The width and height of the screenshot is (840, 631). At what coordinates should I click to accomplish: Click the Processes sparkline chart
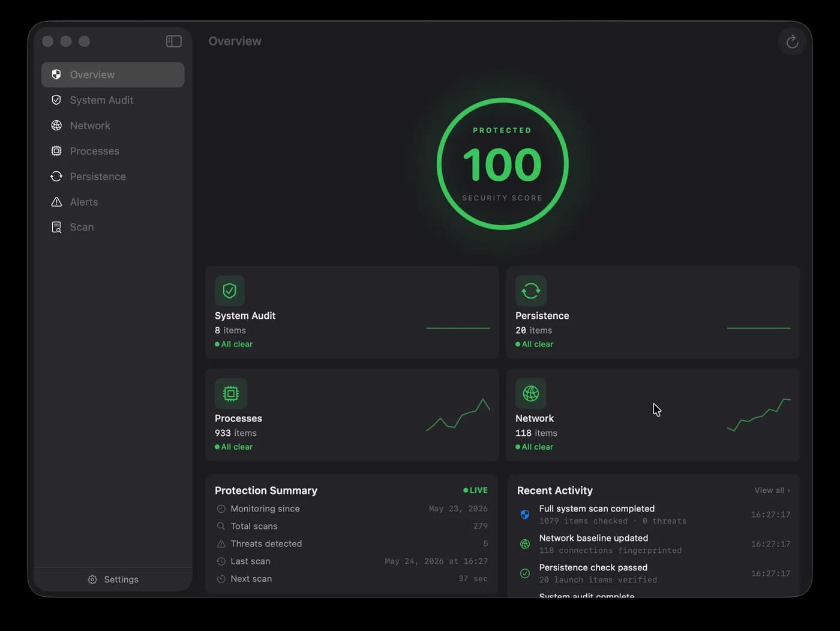click(458, 415)
